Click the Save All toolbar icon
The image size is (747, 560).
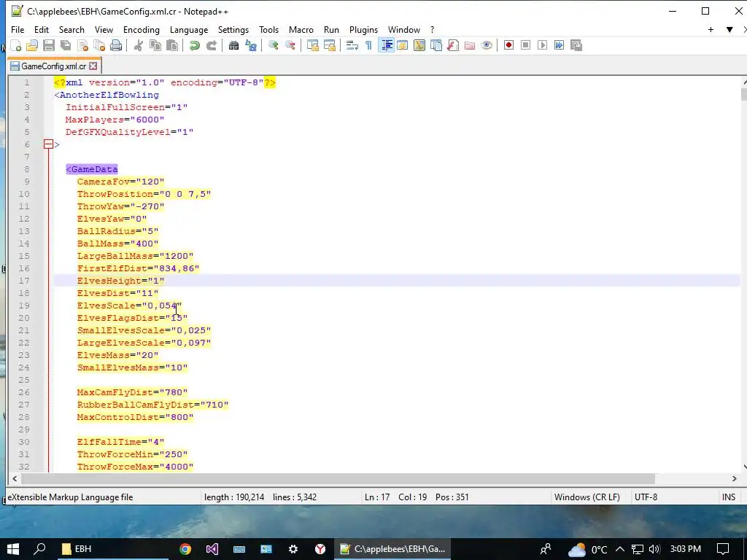(66, 45)
